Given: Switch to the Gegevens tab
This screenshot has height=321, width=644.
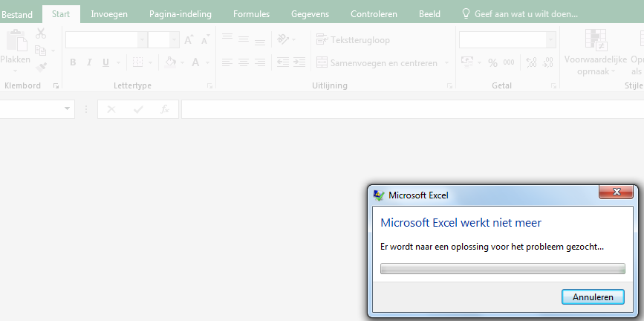Looking at the screenshot, I should 310,14.
